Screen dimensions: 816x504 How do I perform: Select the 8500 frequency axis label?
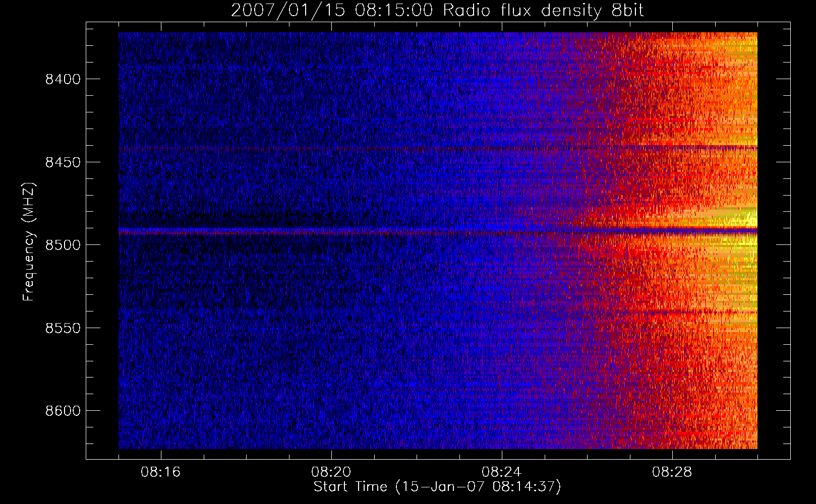63,245
